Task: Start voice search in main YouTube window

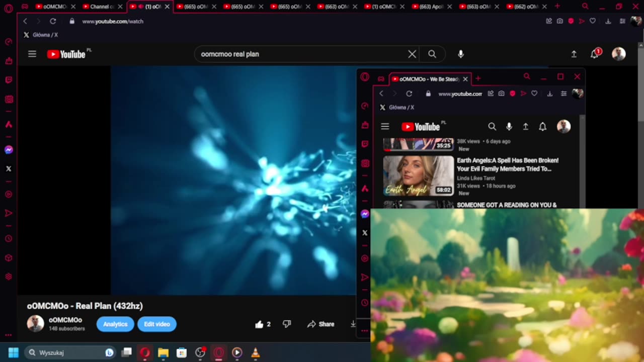Action: click(461, 54)
